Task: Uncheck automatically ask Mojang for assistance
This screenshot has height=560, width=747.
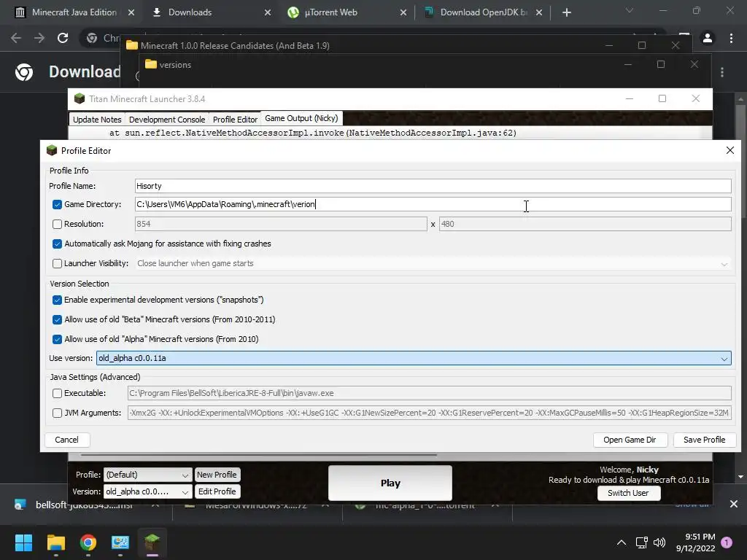Action: [x=57, y=244]
